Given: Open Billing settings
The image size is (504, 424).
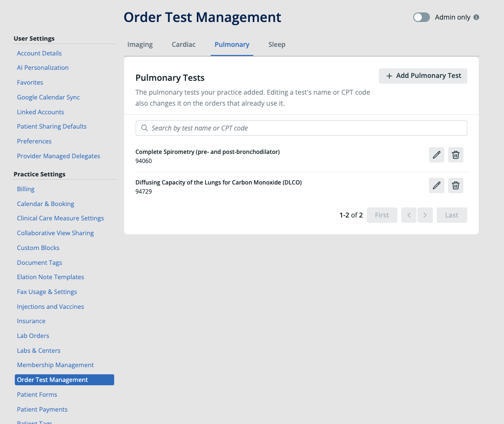Looking at the screenshot, I should (x=26, y=189).
